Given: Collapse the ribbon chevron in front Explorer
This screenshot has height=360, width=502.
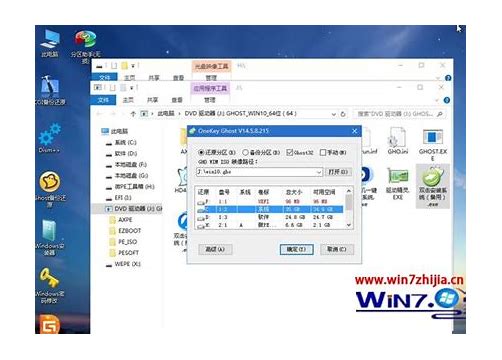Looking at the screenshot, I should click(x=437, y=100).
